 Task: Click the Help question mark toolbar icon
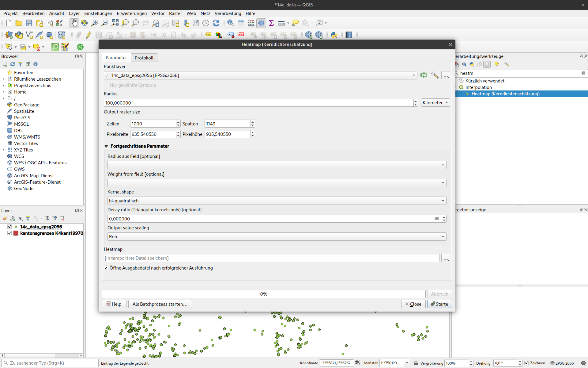(349, 35)
